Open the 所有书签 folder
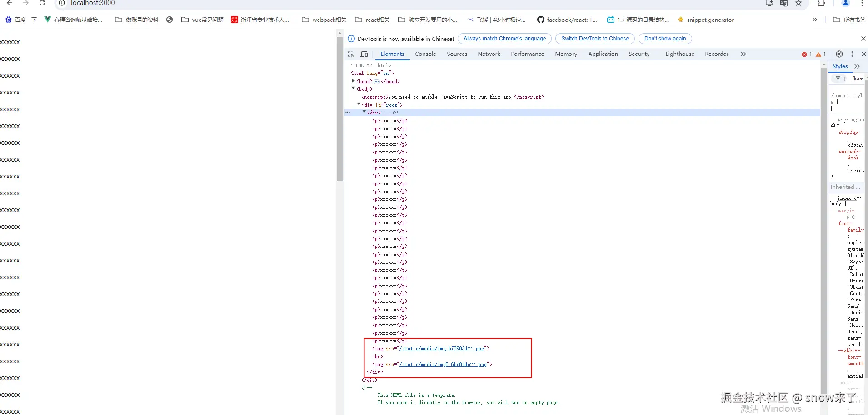This screenshot has width=868, height=415. coord(849,20)
